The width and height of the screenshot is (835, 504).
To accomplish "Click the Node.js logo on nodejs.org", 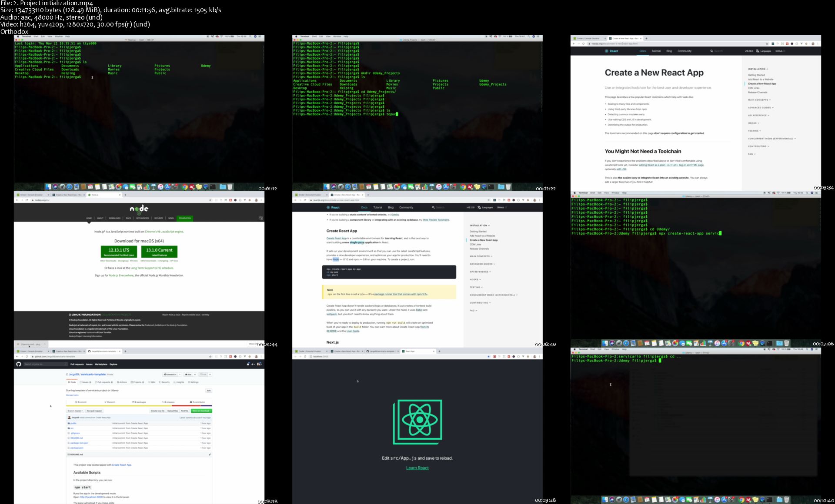I will tap(139, 209).
